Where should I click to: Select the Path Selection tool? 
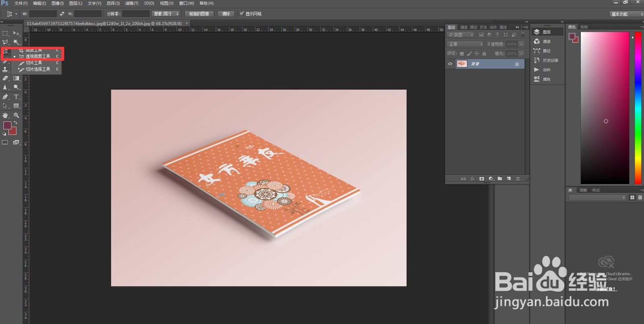[x=5, y=106]
